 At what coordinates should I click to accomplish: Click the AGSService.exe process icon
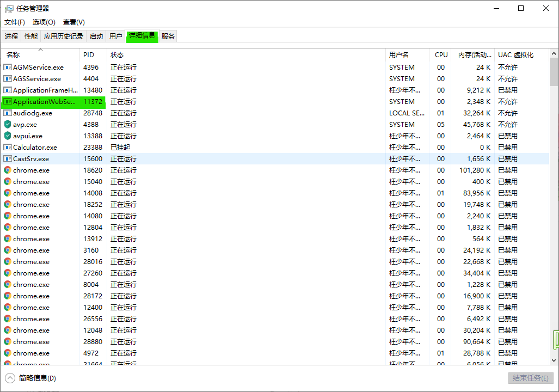8,78
